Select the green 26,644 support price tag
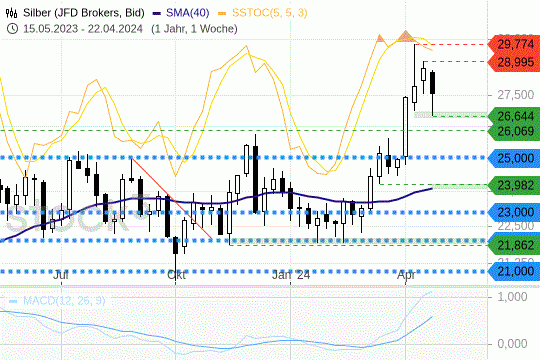 tap(515, 116)
